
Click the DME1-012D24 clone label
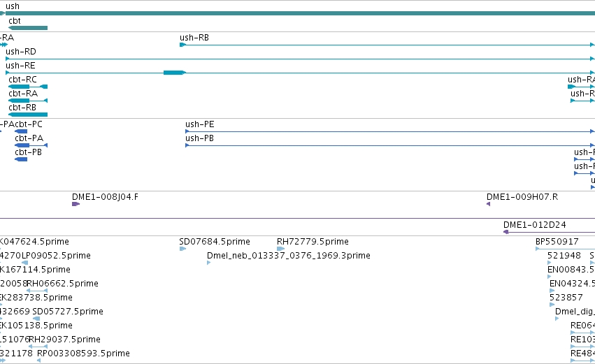coord(535,225)
